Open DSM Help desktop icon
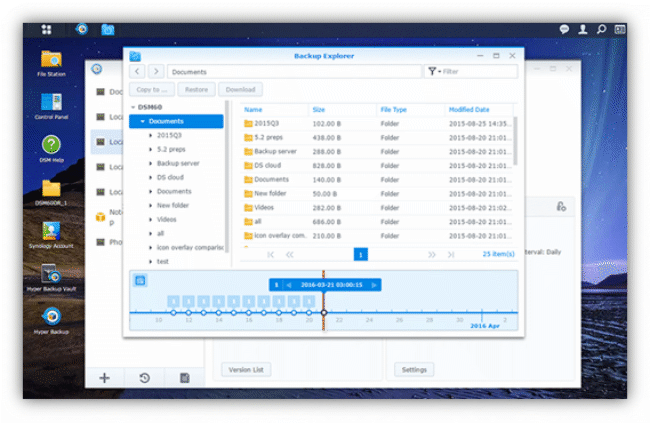650x423 pixels. tap(51, 148)
